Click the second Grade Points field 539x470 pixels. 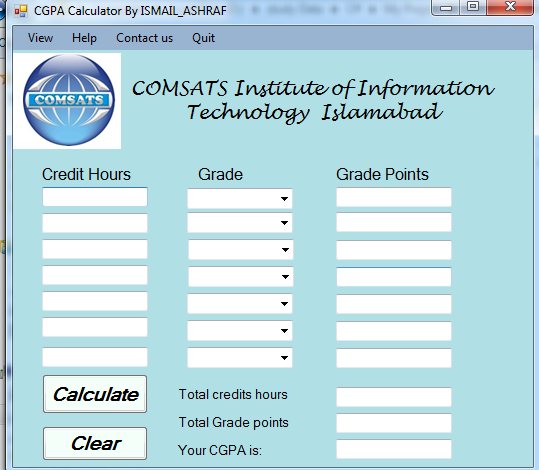[x=394, y=222]
